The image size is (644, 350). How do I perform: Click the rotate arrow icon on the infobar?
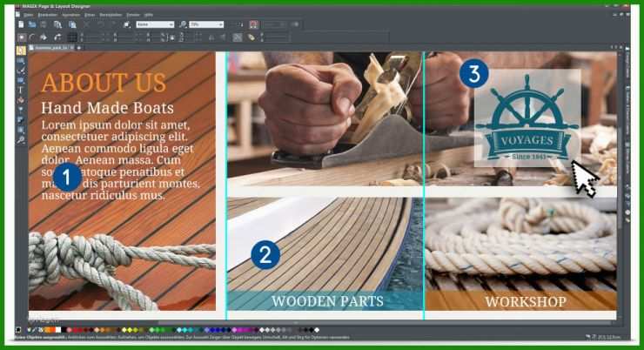[x=57, y=37]
